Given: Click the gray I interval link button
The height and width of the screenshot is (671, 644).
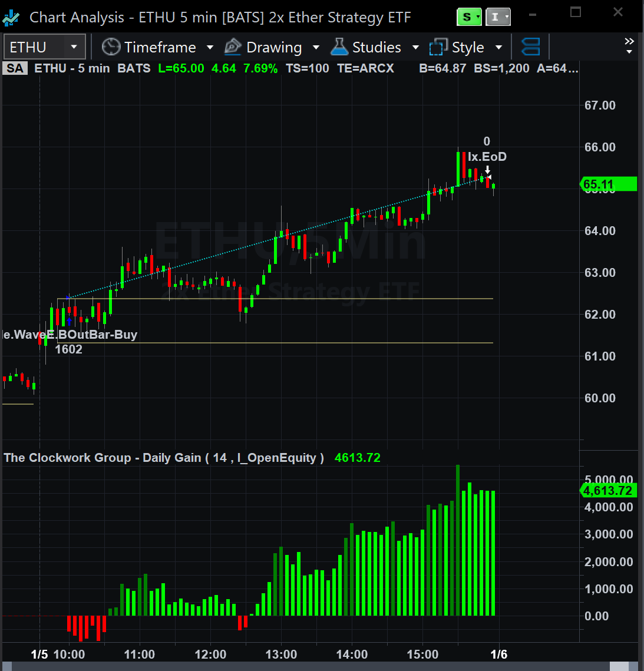Looking at the screenshot, I should tap(498, 17).
